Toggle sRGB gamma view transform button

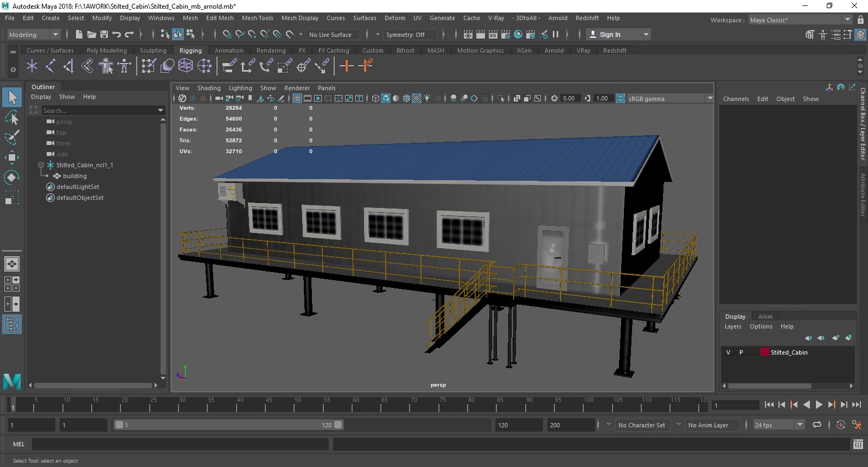621,98
